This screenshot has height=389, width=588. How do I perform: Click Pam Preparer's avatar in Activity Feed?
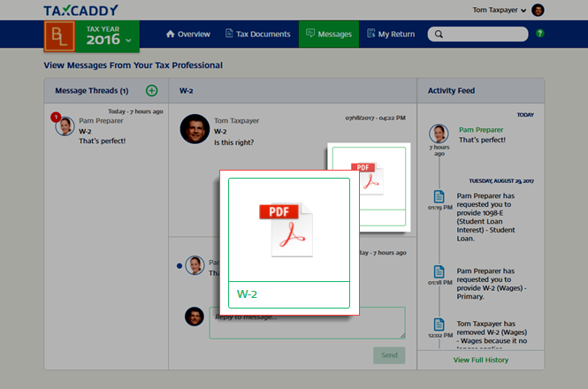coord(439,133)
